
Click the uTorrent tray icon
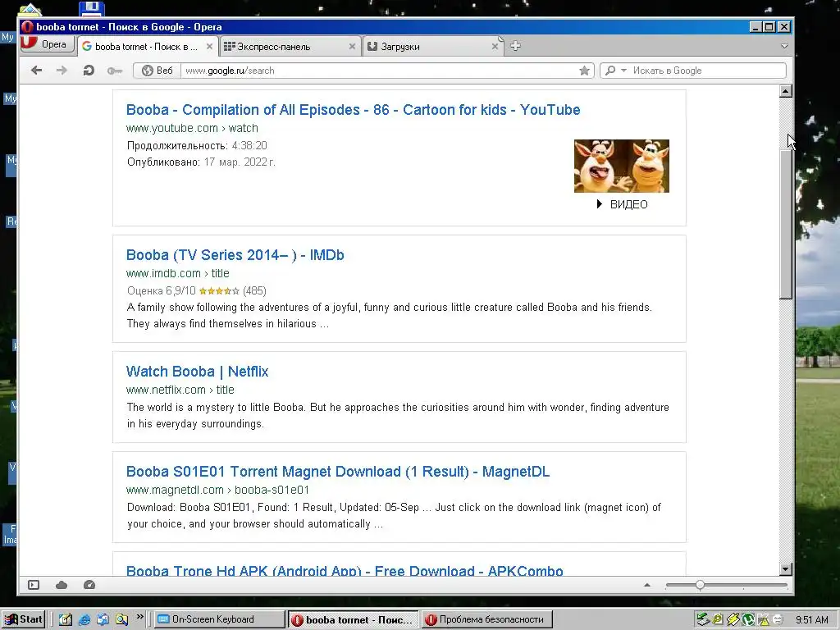click(748, 620)
